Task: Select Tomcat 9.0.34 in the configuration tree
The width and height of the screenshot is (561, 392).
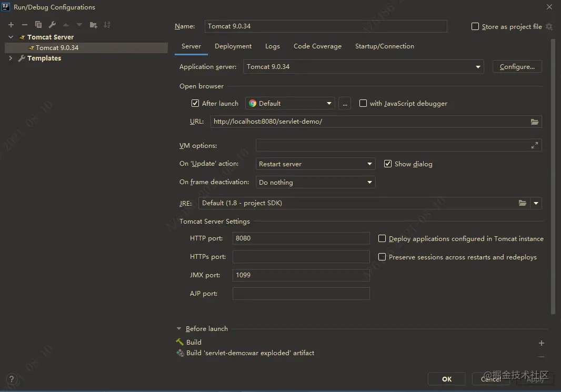Action: click(x=86, y=47)
